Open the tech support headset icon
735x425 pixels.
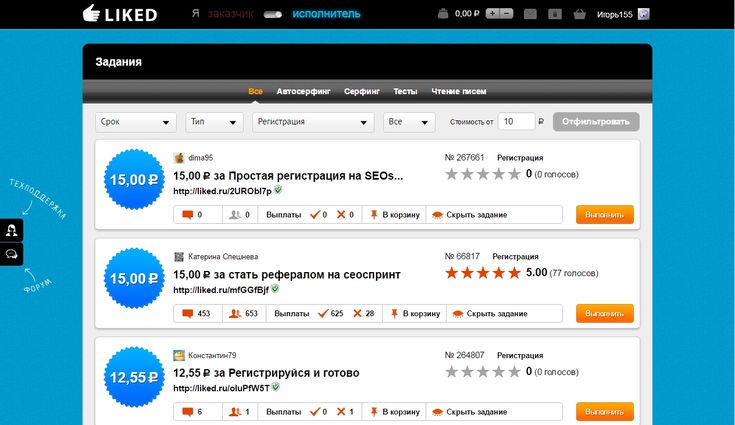11,230
